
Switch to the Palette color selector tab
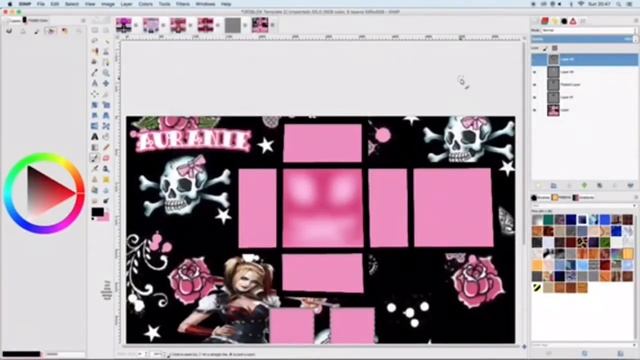(64, 31)
